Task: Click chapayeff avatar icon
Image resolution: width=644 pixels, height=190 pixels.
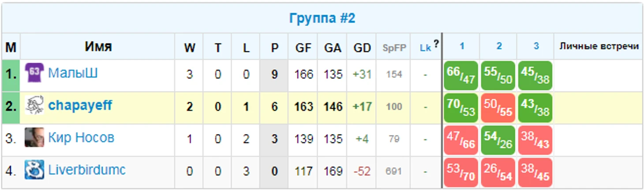Action: [34, 106]
